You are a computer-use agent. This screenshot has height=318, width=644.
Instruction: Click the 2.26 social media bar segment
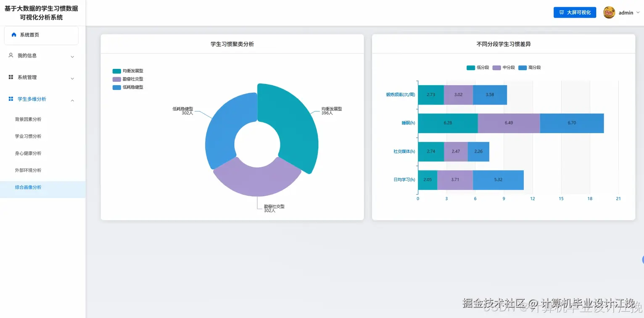point(478,152)
